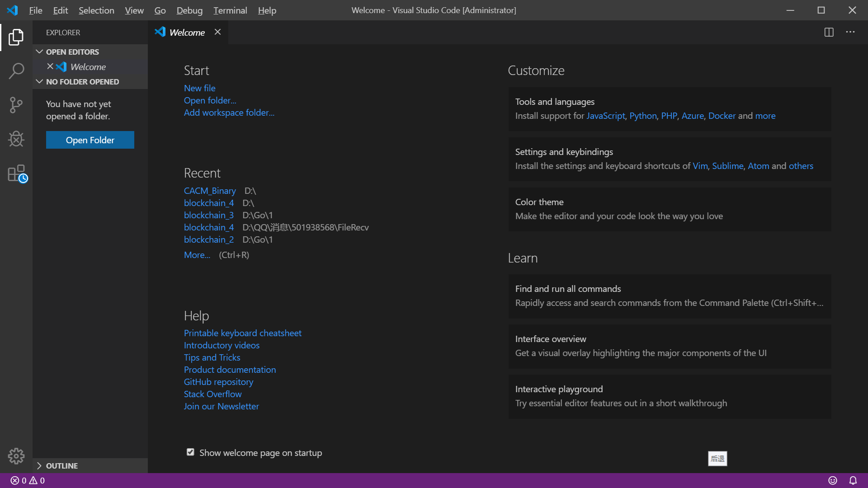Open the More Actions ellipsis menu
Screen dimensions: 868x488
tap(850, 32)
